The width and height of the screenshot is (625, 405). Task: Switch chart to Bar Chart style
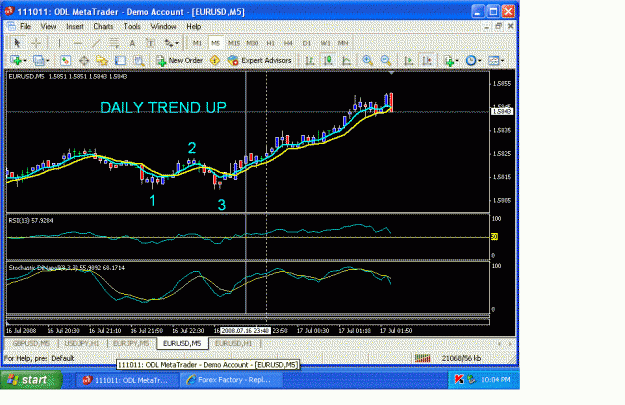tap(310, 61)
